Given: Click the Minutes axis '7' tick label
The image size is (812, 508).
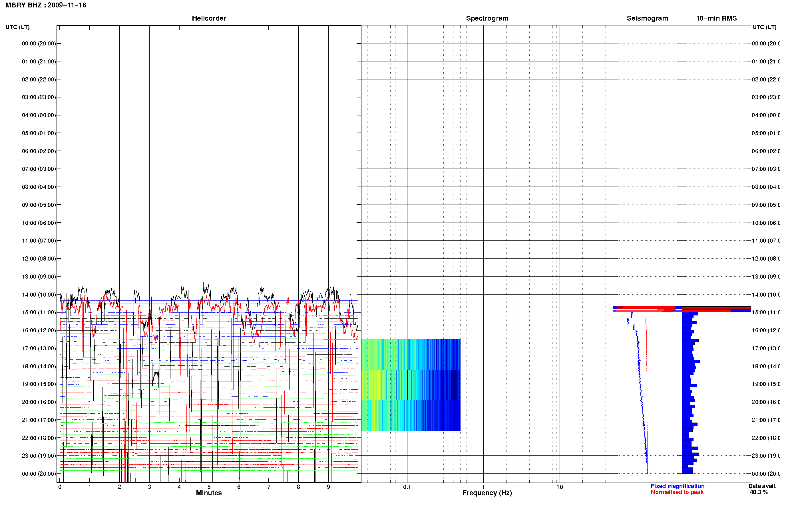Looking at the screenshot, I should [269, 487].
